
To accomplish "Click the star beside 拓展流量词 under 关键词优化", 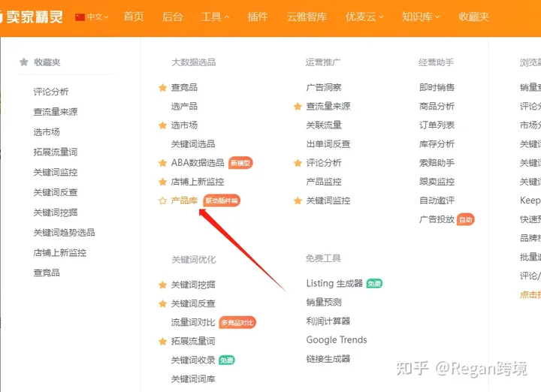I will [162, 342].
